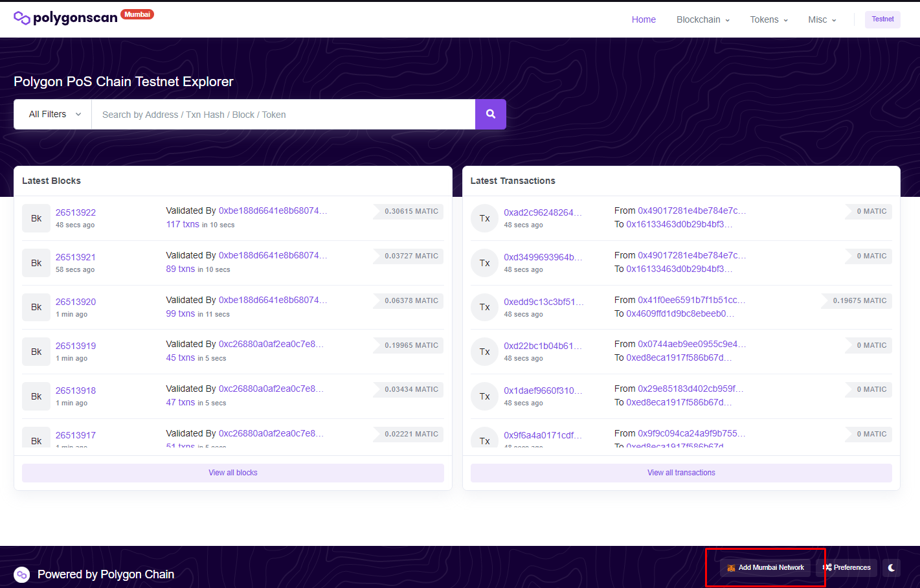Click the Tx icon for 0xd22bc1b04b61

[x=484, y=352]
